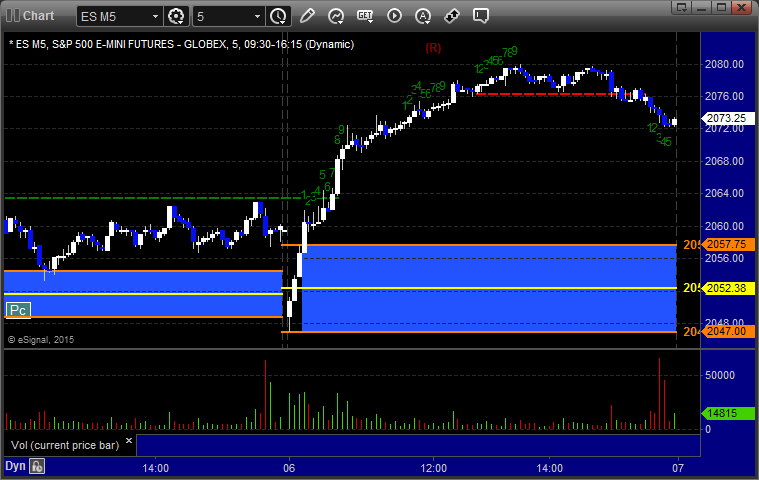Click the 50000 volume axis label
Screen dimensions: 759x480
click(720, 375)
